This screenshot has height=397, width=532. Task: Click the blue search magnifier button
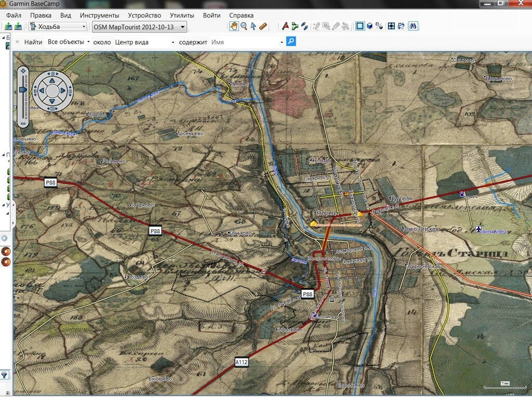click(x=291, y=42)
